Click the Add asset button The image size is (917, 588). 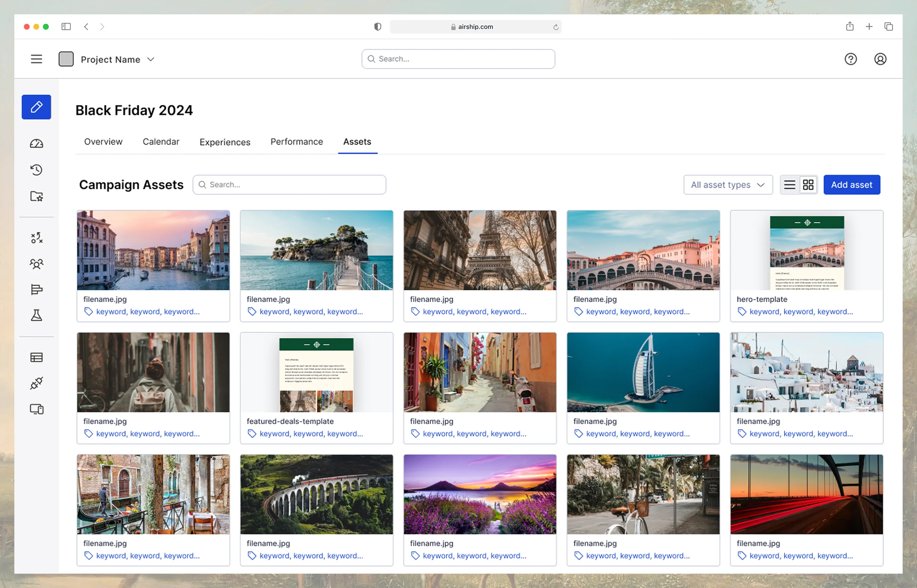click(x=852, y=185)
